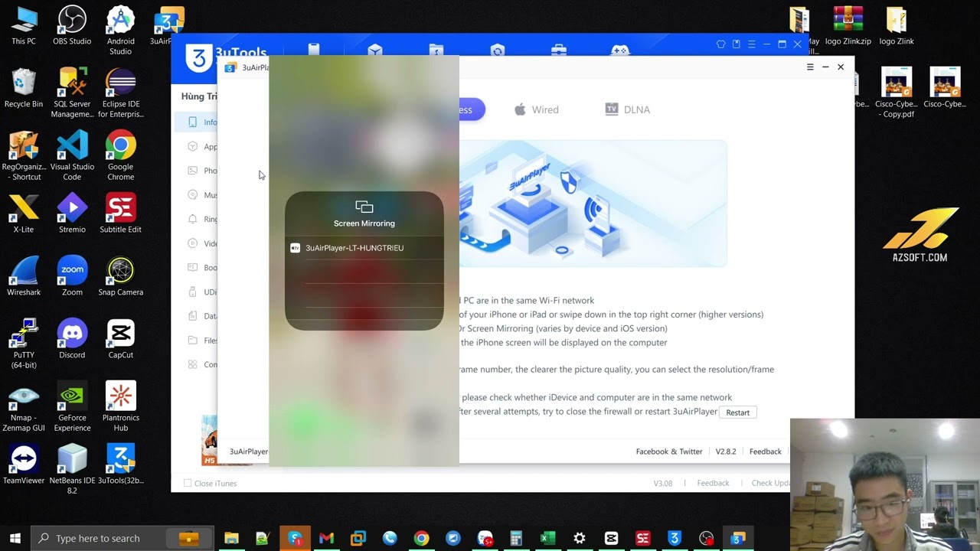Click Feedback in the 3uAirPlayer footer

766,452
